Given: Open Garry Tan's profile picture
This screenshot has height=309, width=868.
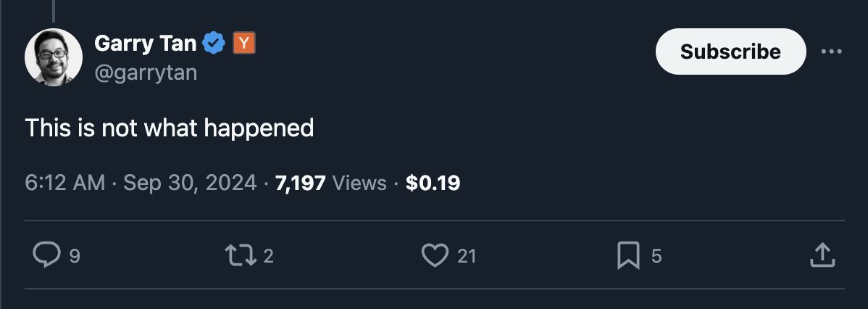Looking at the screenshot, I should pyautogui.click(x=53, y=58).
